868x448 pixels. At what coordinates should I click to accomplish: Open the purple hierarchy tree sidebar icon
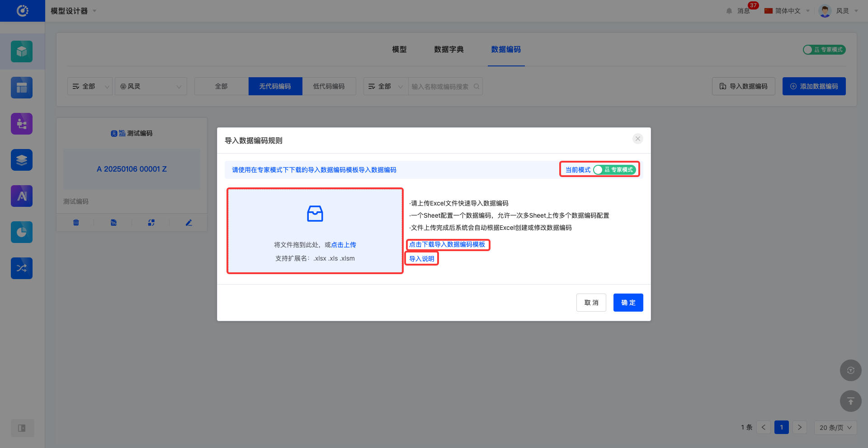pyautogui.click(x=22, y=124)
